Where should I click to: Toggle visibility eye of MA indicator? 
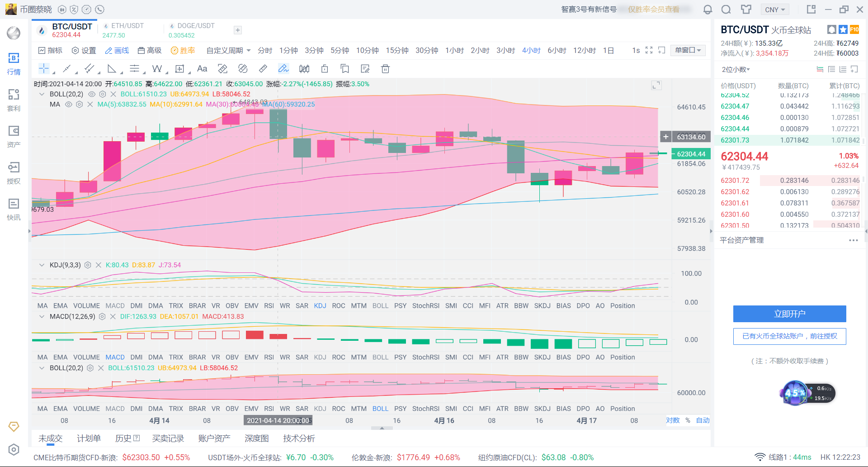[x=68, y=104]
